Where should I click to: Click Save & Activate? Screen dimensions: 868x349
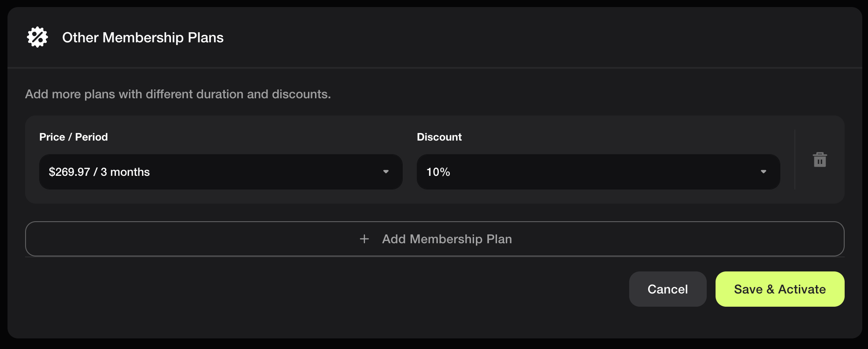(x=779, y=289)
